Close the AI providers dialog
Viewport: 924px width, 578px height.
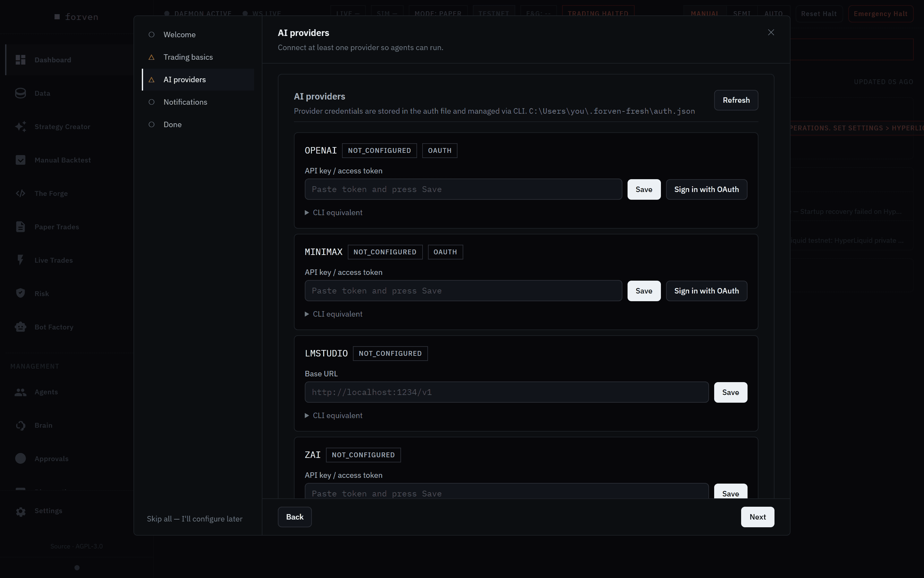(771, 32)
